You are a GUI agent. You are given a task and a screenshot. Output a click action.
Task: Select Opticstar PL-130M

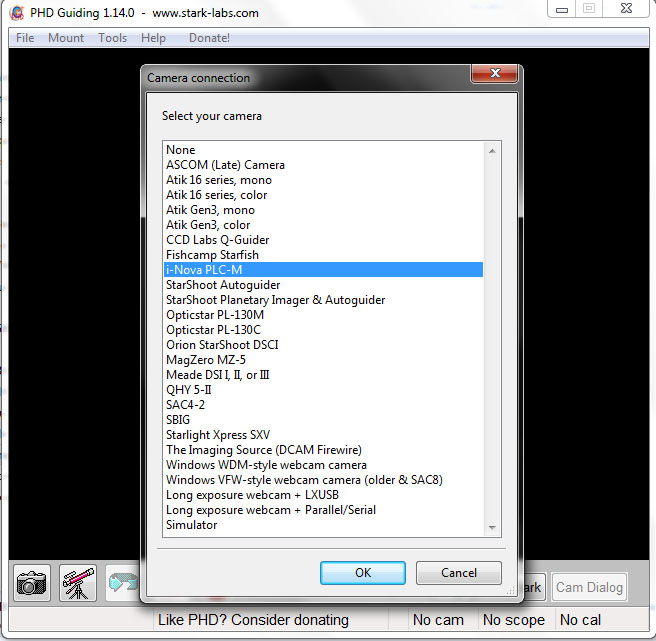pos(323,315)
